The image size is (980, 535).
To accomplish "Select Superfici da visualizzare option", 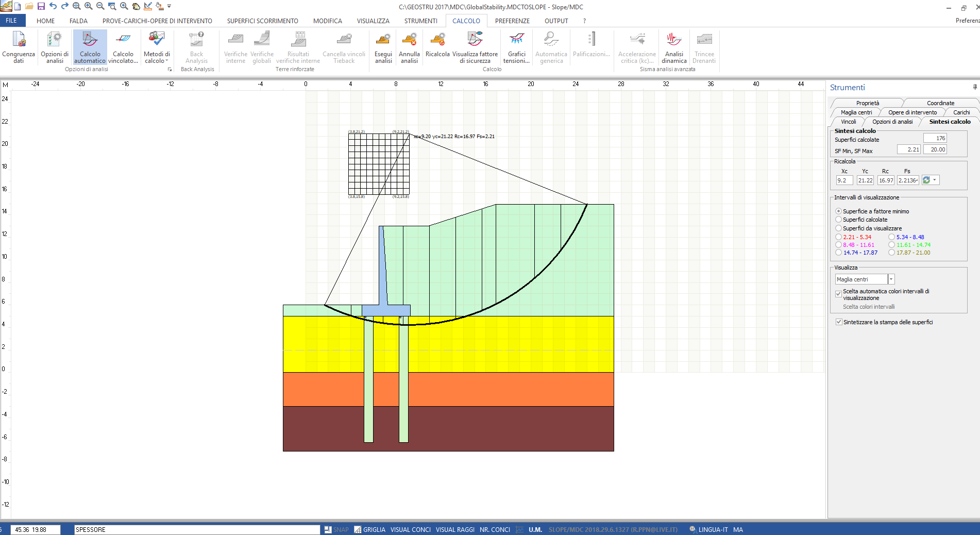I will click(x=868, y=228).
